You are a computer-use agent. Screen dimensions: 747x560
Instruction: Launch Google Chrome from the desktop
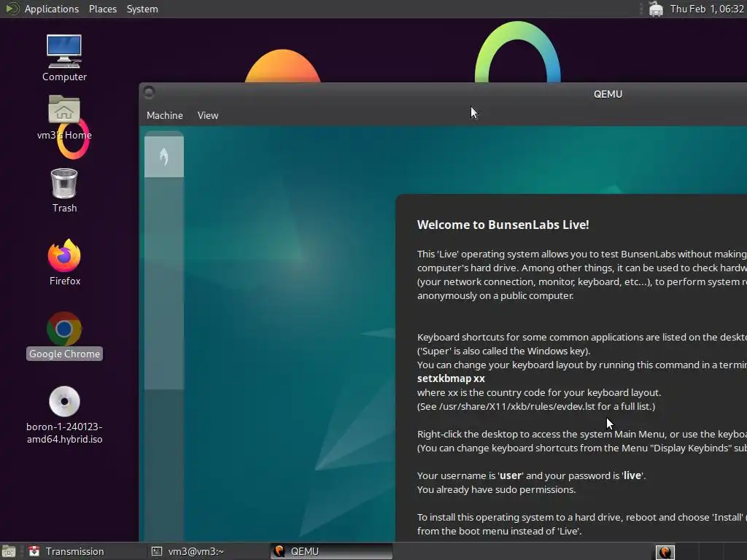tap(64, 335)
